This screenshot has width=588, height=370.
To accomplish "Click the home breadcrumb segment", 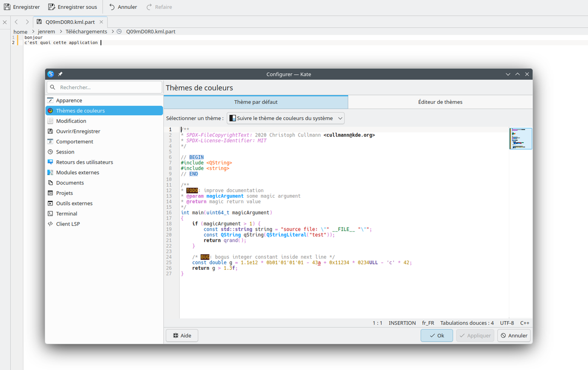I will (x=20, y=32).
